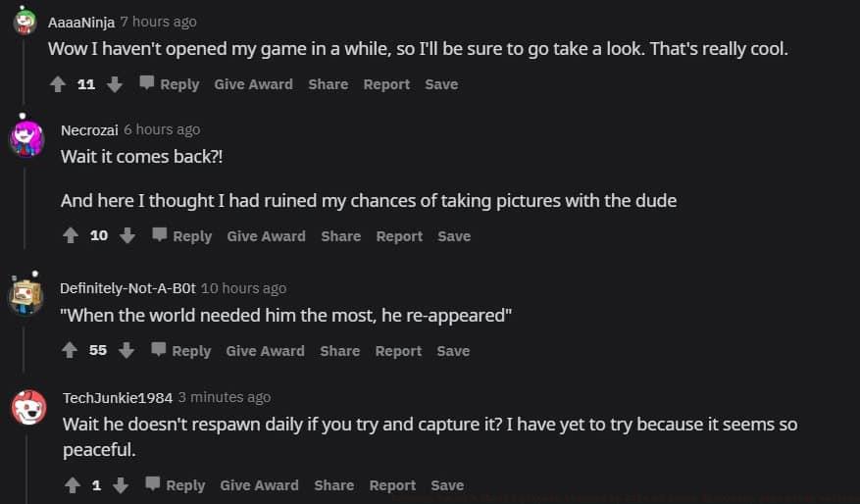Click Necrozai's pink-haired avatar
860x504 pixels.
pyautogui.click(x=26, y=139)
